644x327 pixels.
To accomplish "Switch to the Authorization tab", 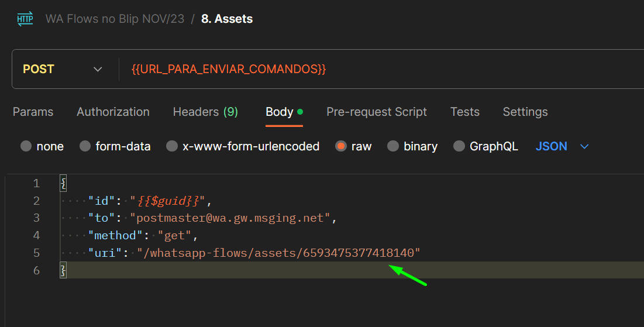I will 113,112.
